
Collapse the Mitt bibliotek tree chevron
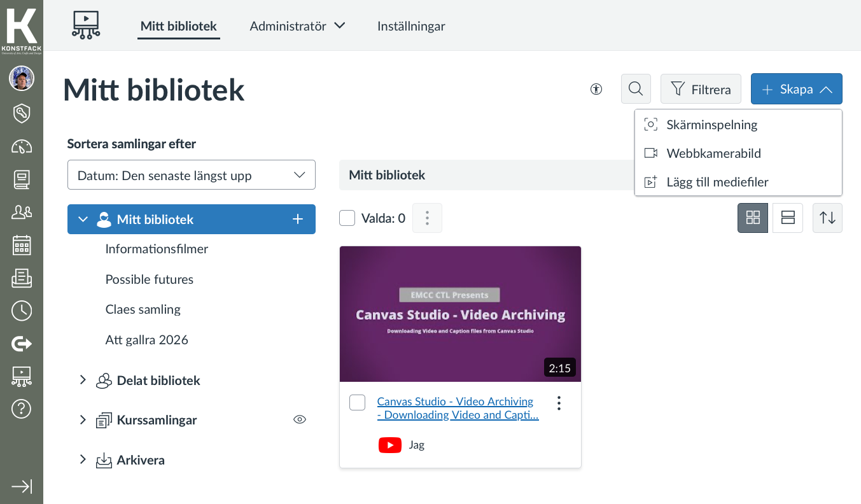coord(83,219)
